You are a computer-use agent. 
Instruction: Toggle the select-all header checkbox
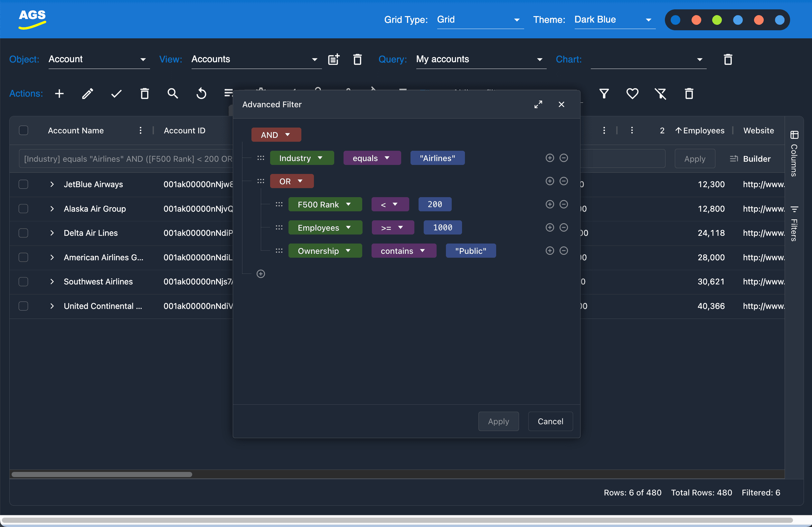coord(24,130)
